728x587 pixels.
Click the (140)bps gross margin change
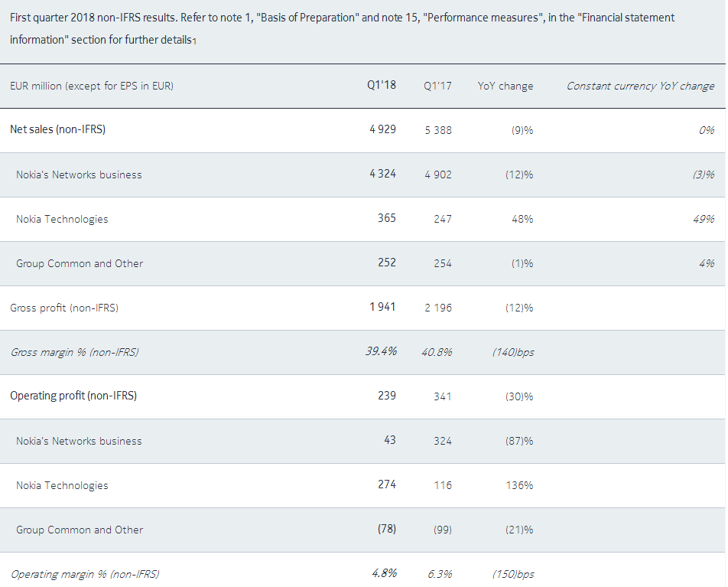click(512, 352)
